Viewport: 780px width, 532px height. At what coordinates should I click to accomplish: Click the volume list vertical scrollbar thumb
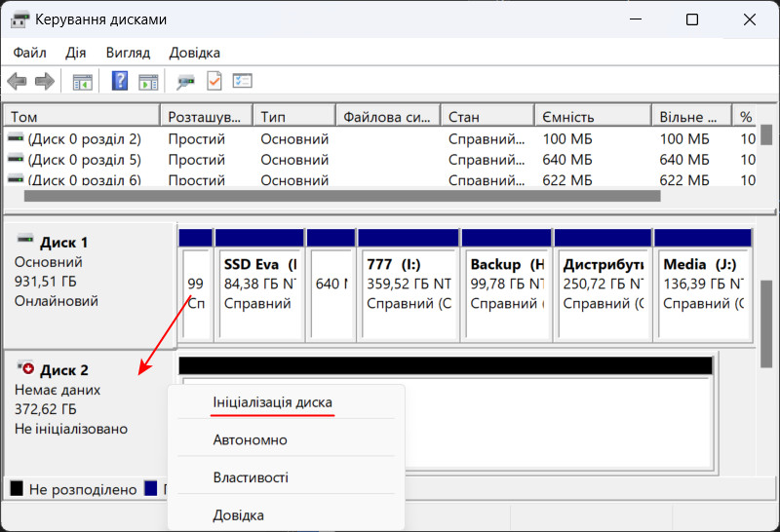tap(766, 134)
